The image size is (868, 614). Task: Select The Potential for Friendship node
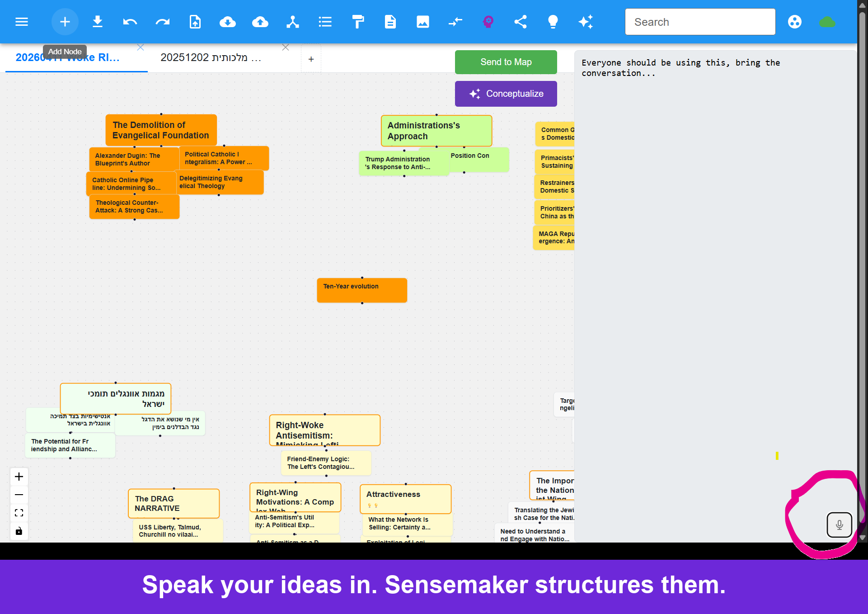[70, 445]
